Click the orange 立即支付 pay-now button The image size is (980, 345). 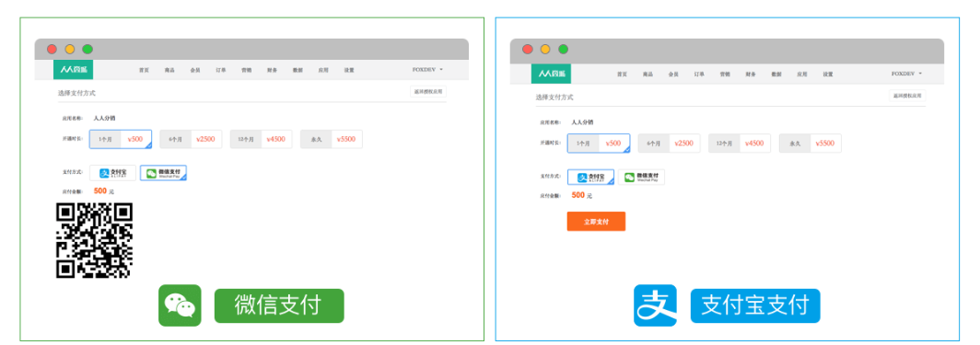click(x=596, y=222)
